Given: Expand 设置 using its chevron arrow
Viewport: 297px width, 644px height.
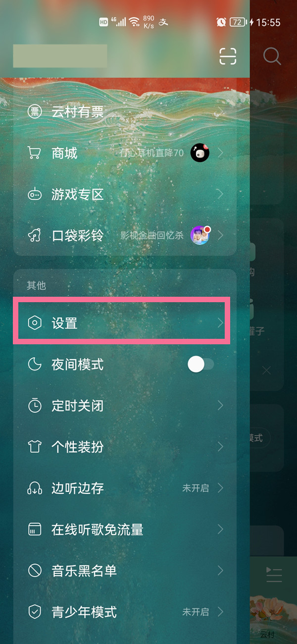Looking at the screenshot, I should (220, 323).
